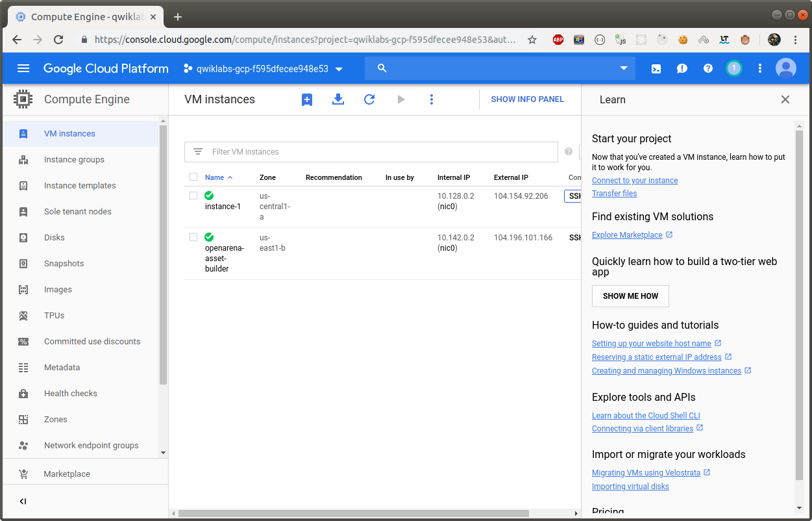Go to Disks section
The image size is (812, 521).
point(81,238)
